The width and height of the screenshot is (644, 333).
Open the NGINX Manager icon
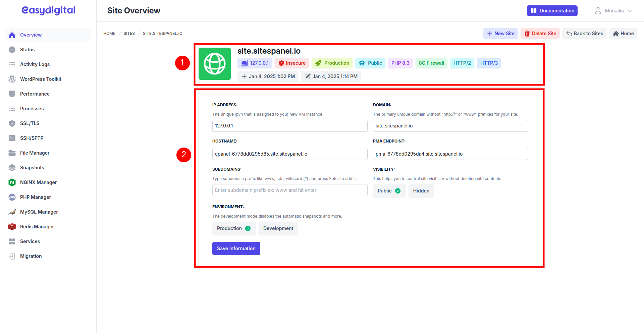(x=12, y=182)
